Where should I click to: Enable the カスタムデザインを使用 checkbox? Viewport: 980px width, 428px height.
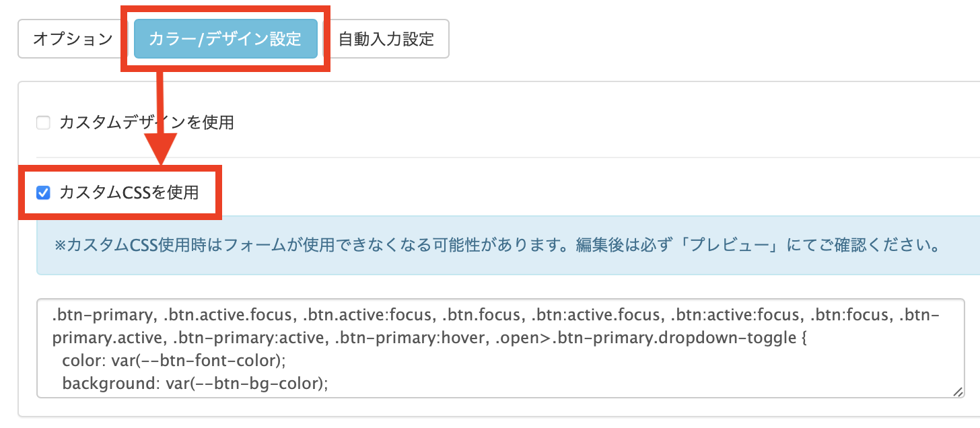click(43, 123)
